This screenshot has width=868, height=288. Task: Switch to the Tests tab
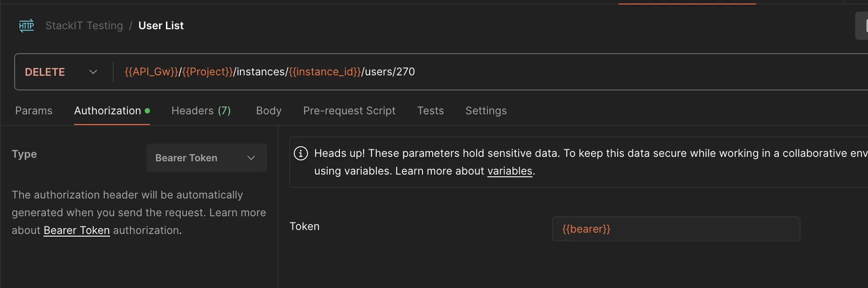[x=430, y=111]
